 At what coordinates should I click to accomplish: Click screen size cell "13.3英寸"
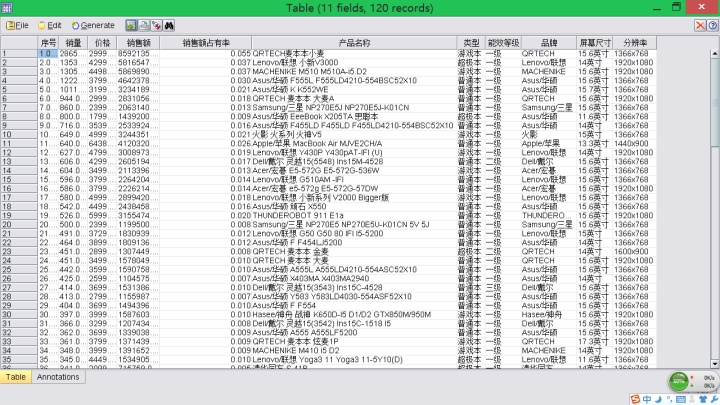[x=593, y=144]
